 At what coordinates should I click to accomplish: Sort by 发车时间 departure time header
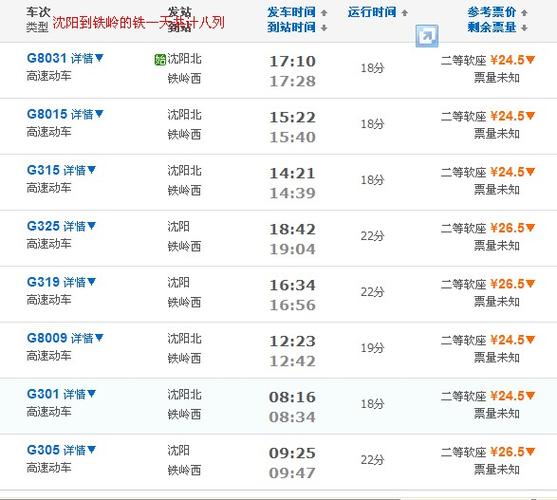[x=291, y=12]
